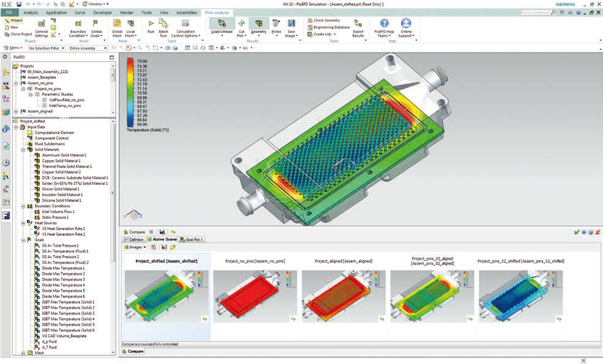Select the Probe tool
The width and height of the screenshot is (603, 364).
276,27
